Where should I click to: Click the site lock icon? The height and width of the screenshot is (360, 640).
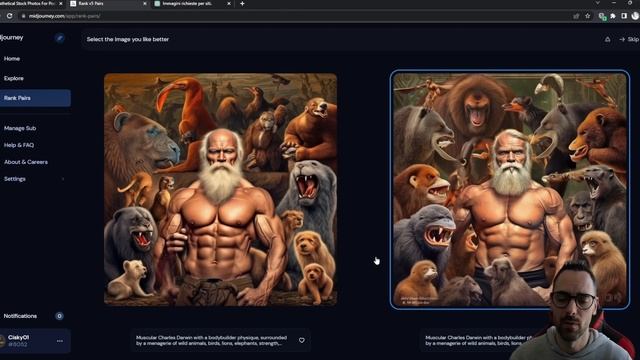24,16
